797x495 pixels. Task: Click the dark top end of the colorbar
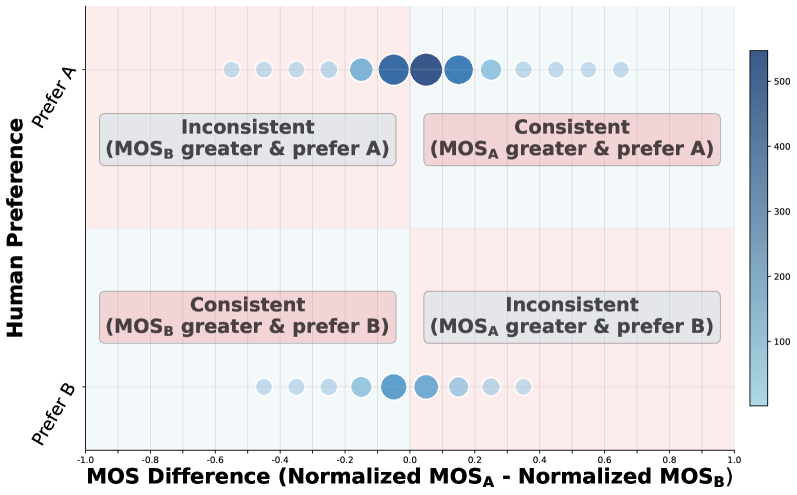click(x=759, y=56)
